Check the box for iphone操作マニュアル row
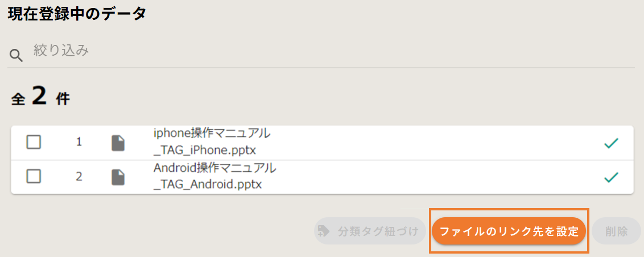Screen dimensions: 644x257 pos(34,142)
